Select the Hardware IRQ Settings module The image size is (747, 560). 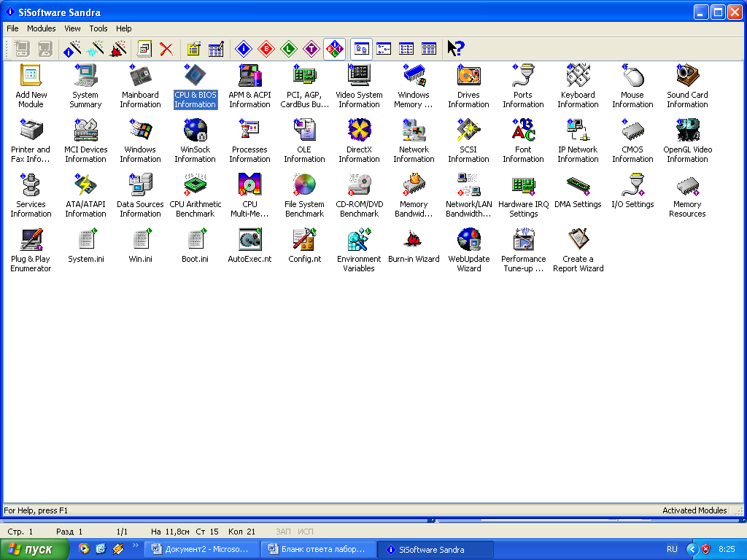pos(523,195)
